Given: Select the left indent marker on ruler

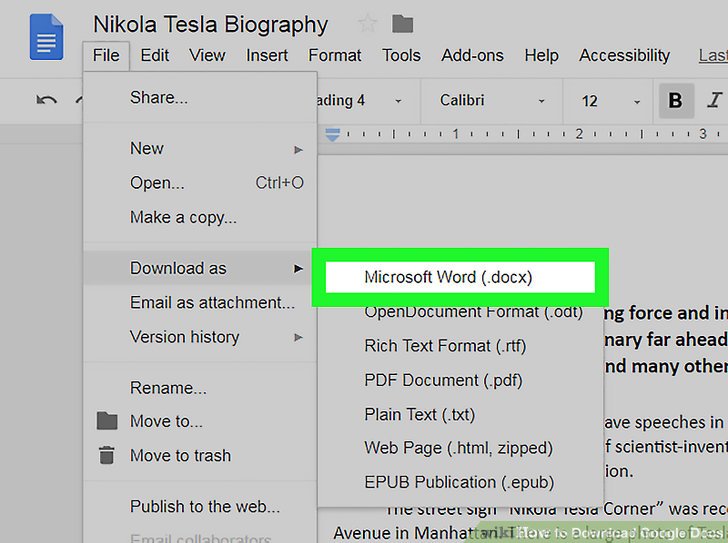Looking at the screenshot, I should tap(332, 135).
